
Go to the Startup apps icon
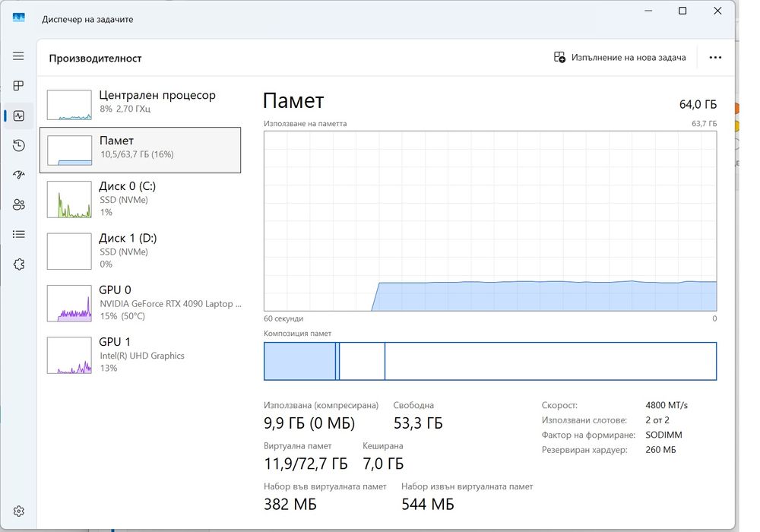point(19,175)
